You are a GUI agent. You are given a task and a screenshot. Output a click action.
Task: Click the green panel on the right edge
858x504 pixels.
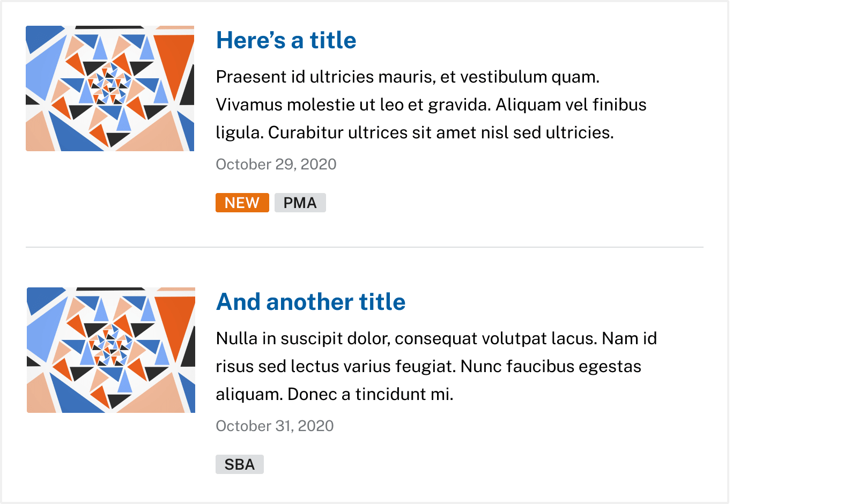(794, 252)
